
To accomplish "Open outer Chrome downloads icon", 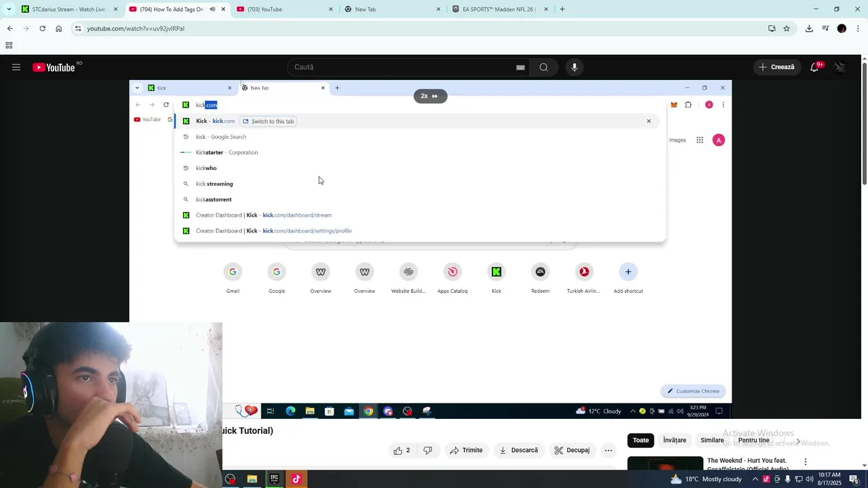I will pos(809,28).
